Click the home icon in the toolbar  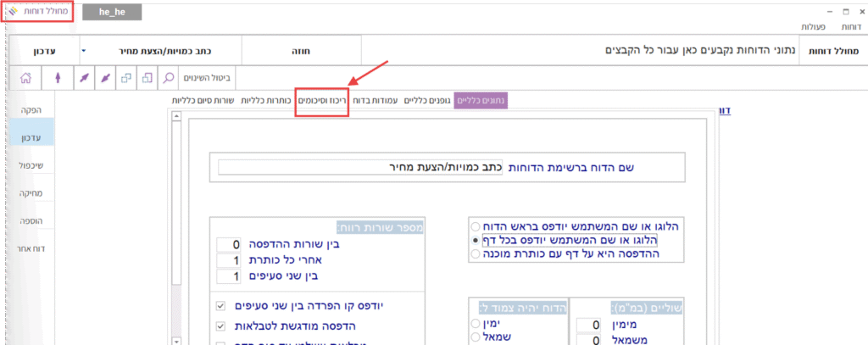[25, 78]
